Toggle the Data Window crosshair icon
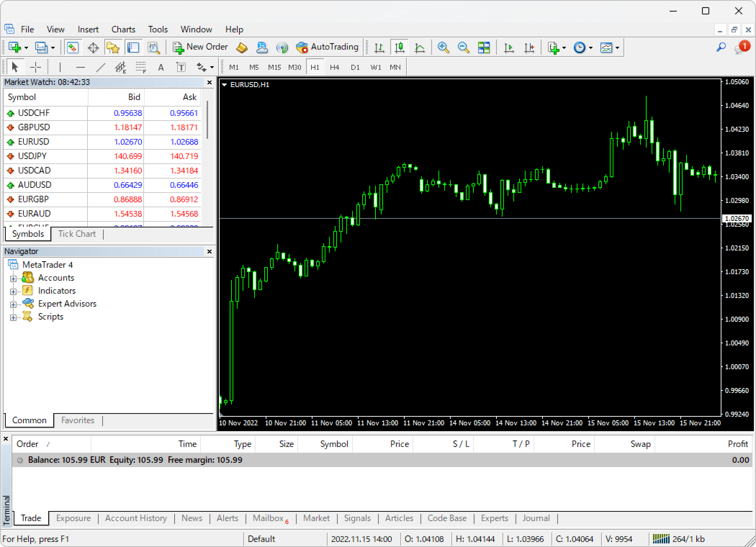Viewport: 756px width, 547px height. (93, 48)
